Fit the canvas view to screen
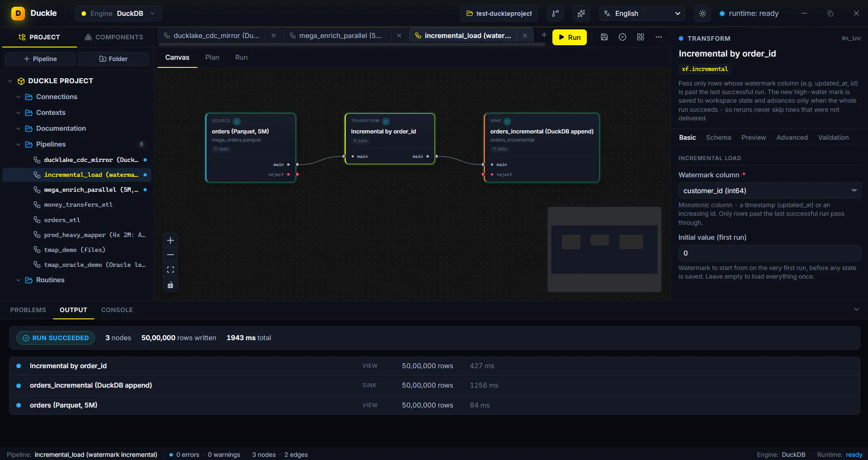 170,270
